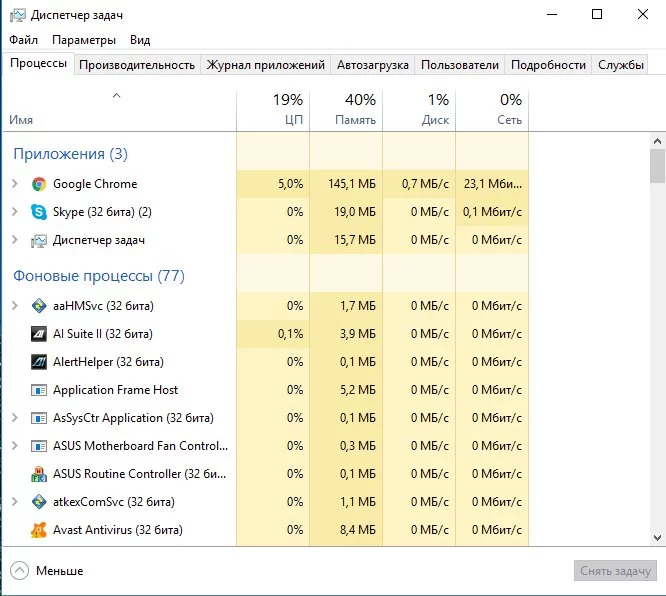The height and width of the screenshot is (596, 666).
Task: Sort processes by the ЦП column
Action: tap(273, 110)
